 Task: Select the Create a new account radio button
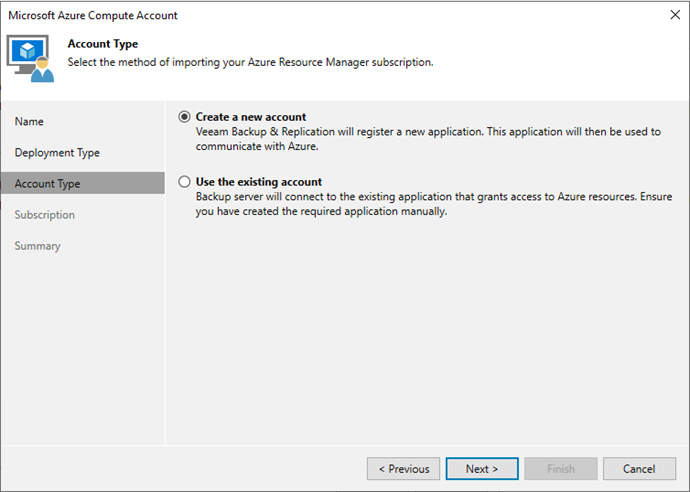(x=184, y=117)
